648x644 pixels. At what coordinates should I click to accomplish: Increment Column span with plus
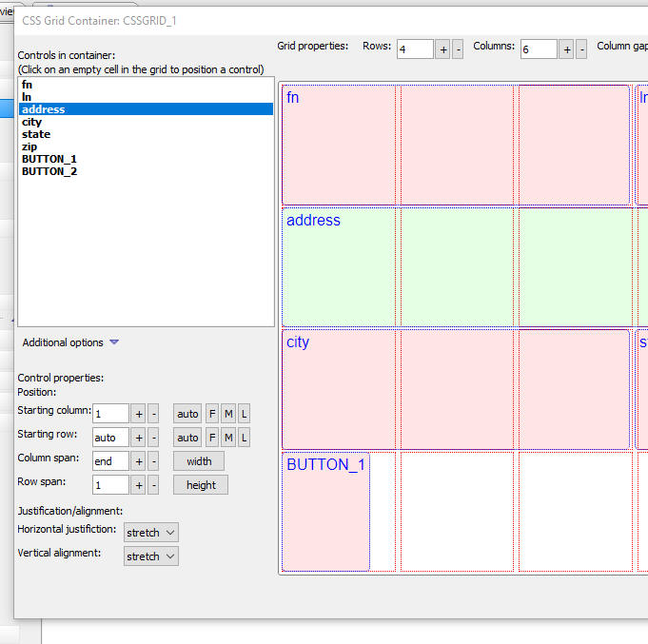click(x=139, y=461)
